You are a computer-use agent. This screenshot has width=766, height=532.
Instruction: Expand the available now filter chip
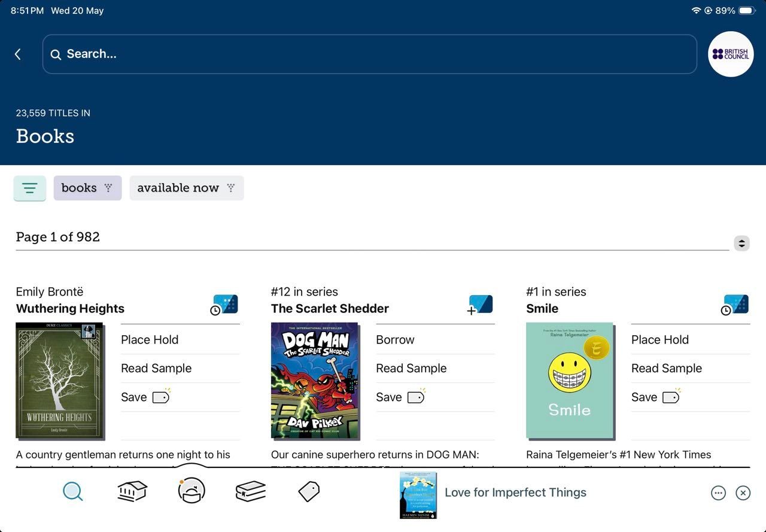[x=187, y=188]
